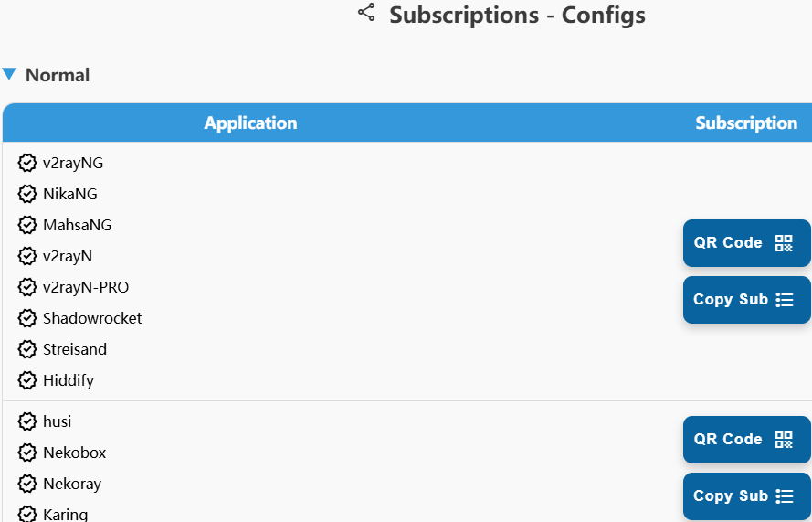
Task: Collapse the Normal section triangle
Action: point(9,74)
